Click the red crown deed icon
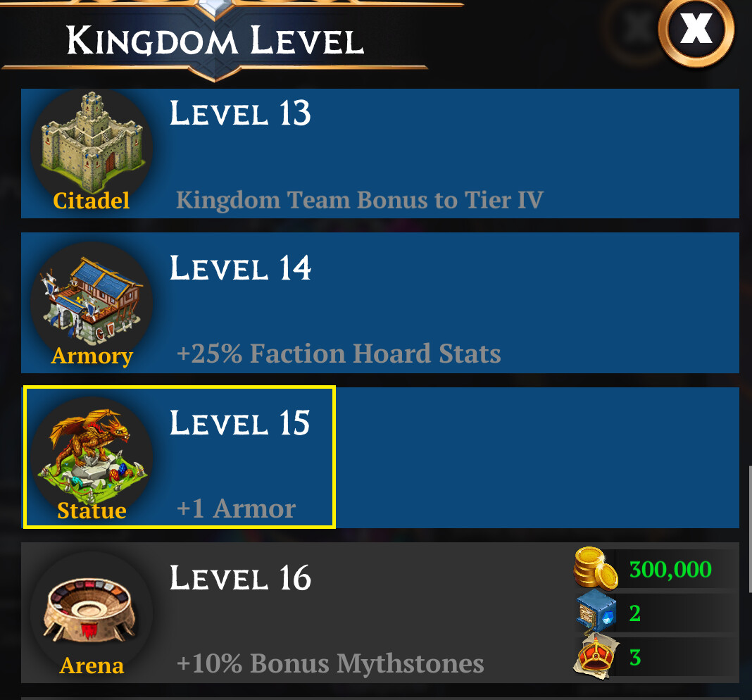Viewport: 752px width, 700px height. pos(595,656)
